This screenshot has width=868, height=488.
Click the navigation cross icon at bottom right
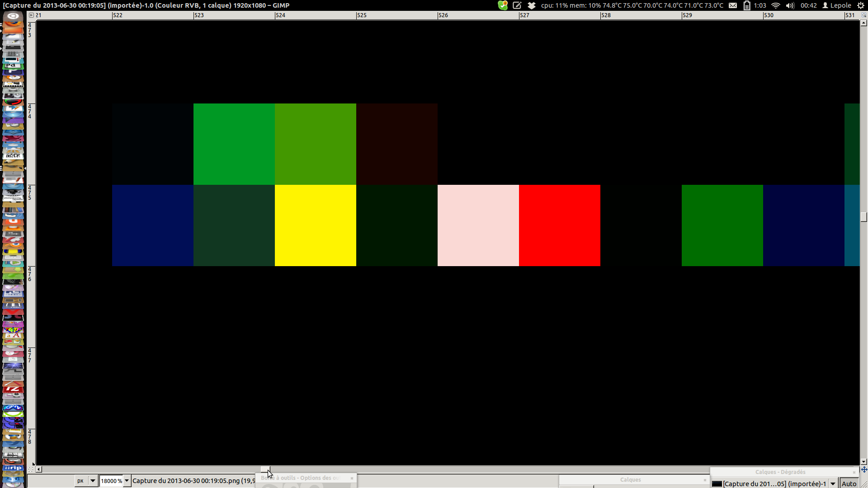pos(864,469)
